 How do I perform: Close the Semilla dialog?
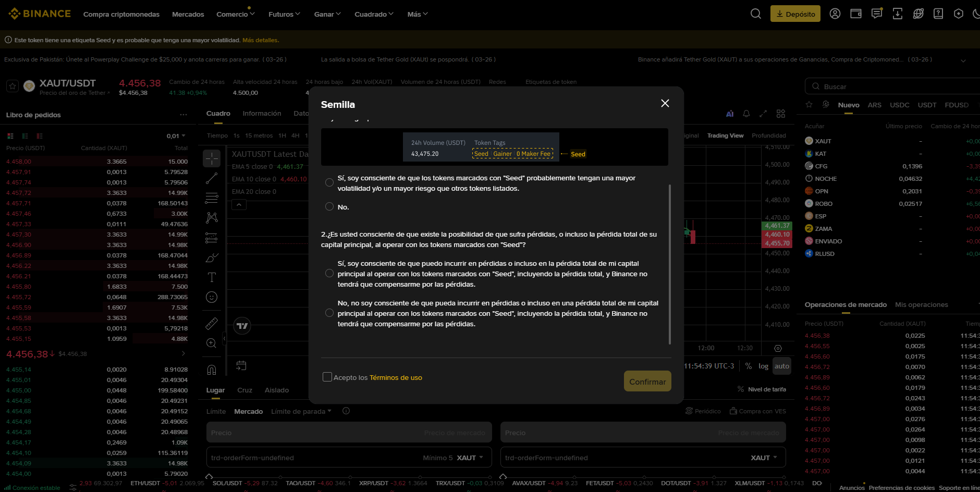click(x=665, y=103)
